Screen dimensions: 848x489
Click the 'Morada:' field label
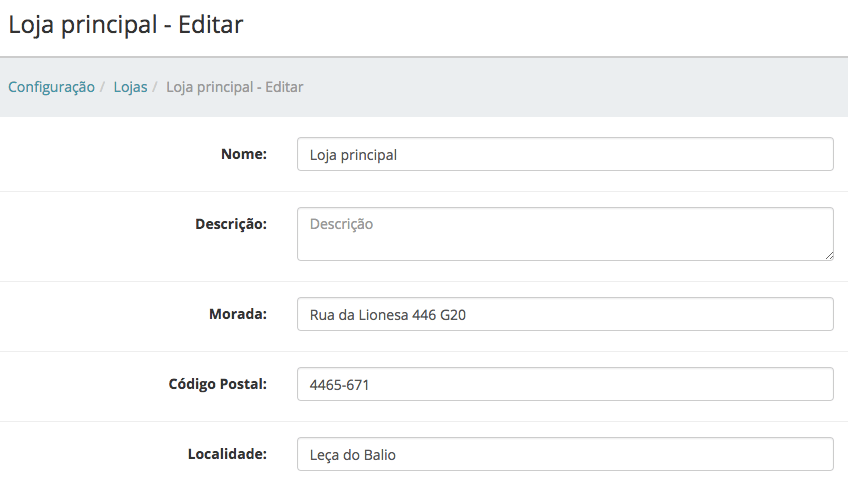tap(237, 314)
